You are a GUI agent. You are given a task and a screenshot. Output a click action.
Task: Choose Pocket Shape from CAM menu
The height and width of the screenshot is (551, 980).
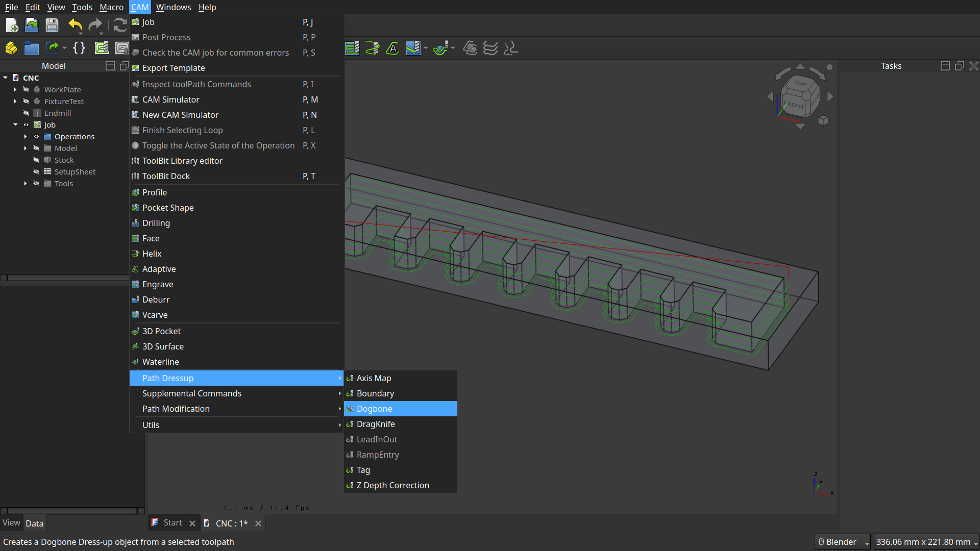tap(236, 208)
